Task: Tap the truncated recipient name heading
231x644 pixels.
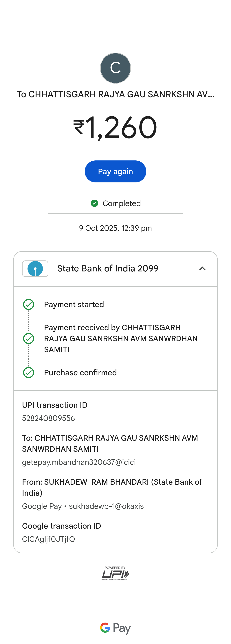Action: click(115, 94)
